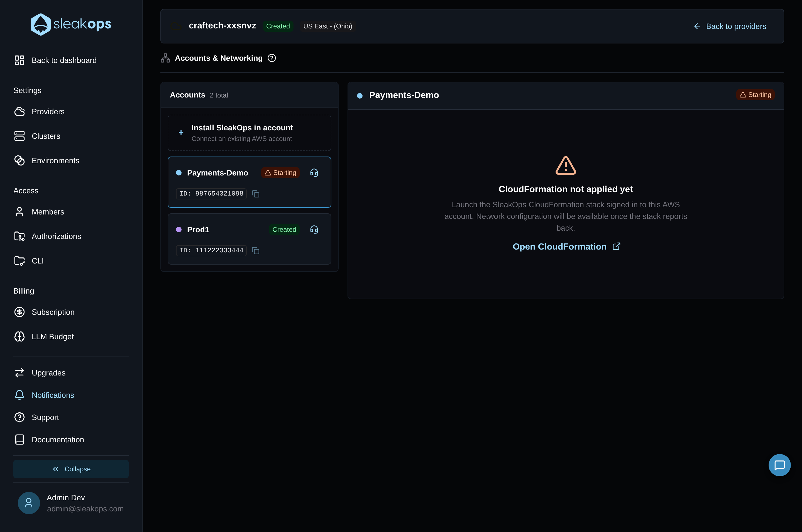Click the admin@sleakops.com email
The width and height of the screenshot is (802, 532).
(x=85, y=509)
